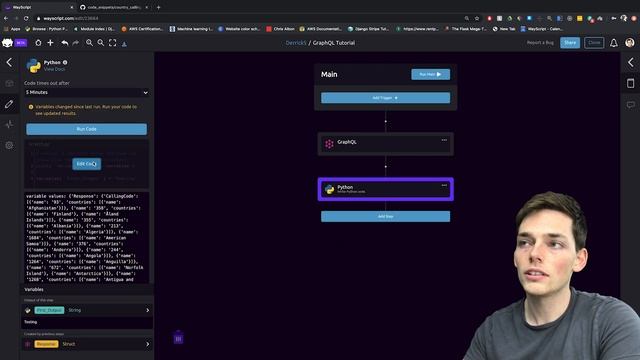640x360 pixels.
Task: Open the activity pulse icon in sidebar
Action: (9, 124)
